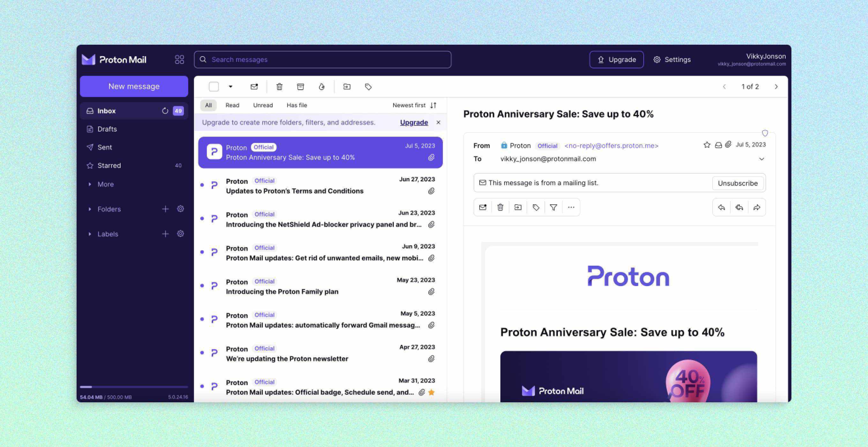
Task: Click the Unsubscribe button in email
Action: coord(737,182)
